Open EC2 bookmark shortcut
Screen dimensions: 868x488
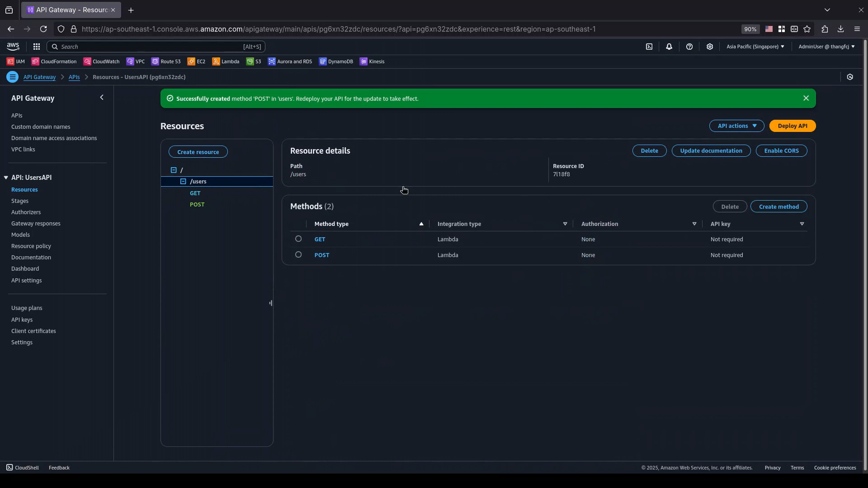click(x=197, y=61)
